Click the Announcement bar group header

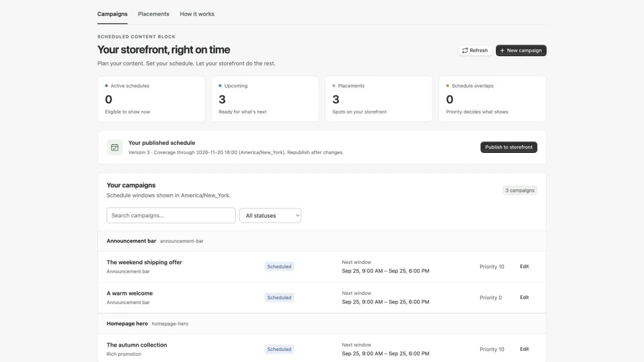[322, 241]
